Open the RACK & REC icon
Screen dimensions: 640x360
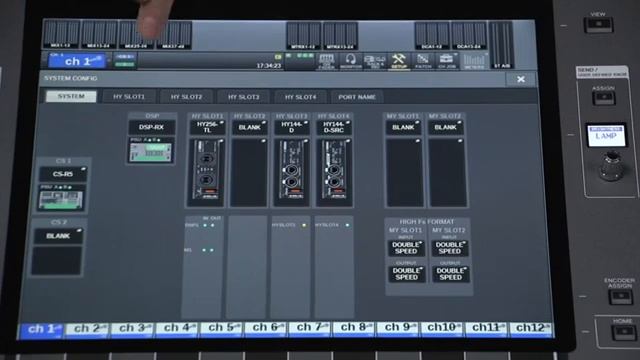tap(374, 61)
